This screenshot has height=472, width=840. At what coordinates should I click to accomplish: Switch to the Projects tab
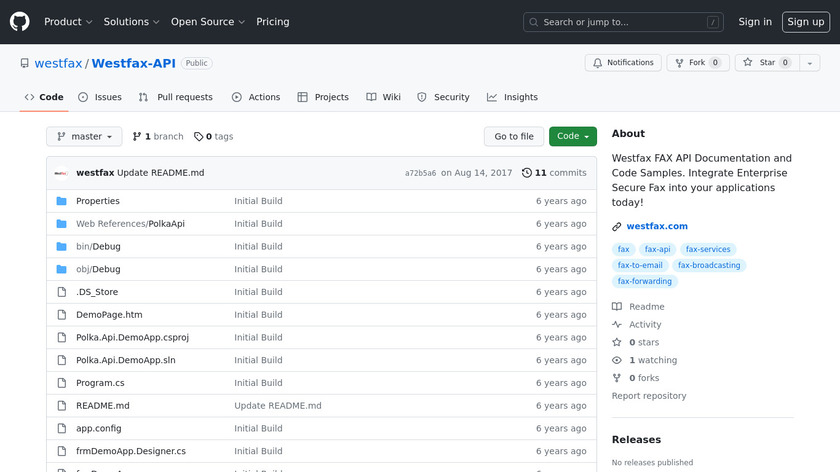point(323,97)
